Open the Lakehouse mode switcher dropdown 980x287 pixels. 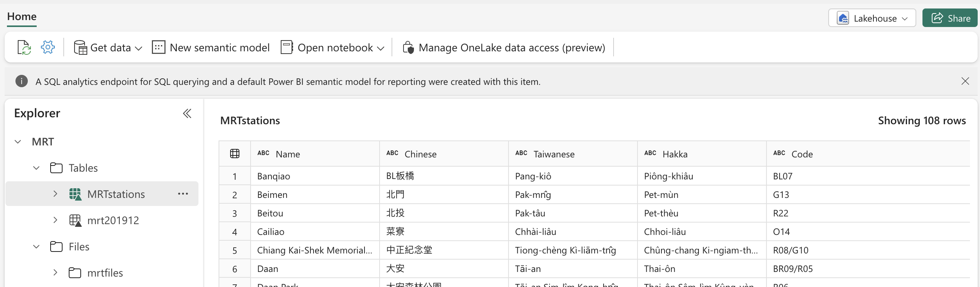872,18
